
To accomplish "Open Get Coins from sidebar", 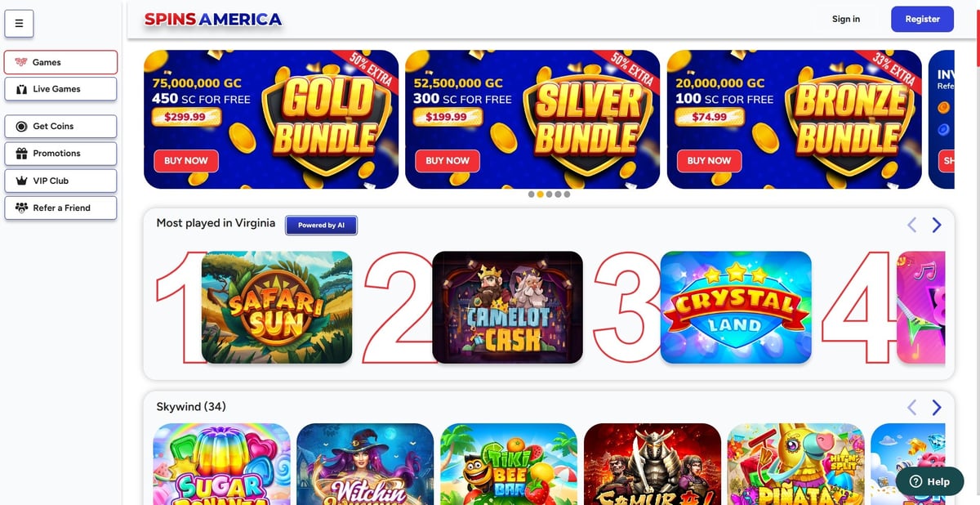I will (60, 127).
